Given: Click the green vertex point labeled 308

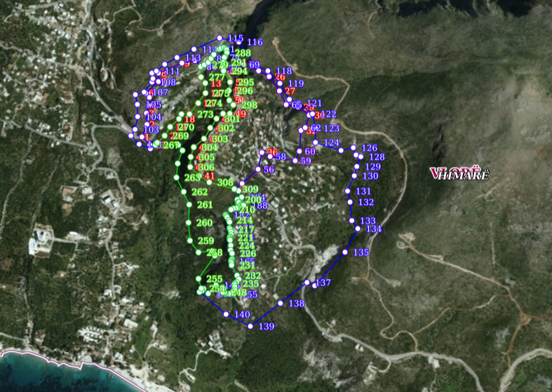Looking at the screenshot, I should click(x=210, y=182).
